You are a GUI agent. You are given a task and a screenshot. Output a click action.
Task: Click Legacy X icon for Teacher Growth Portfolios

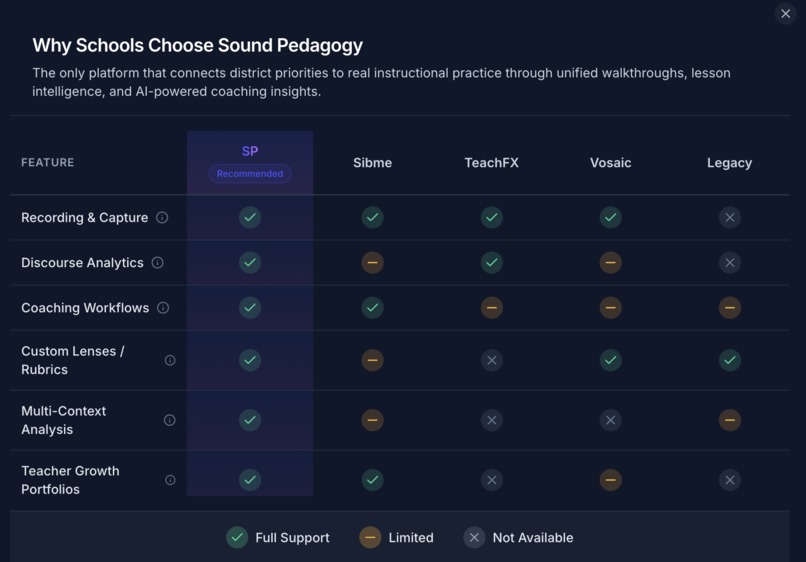tap(729, 480)
